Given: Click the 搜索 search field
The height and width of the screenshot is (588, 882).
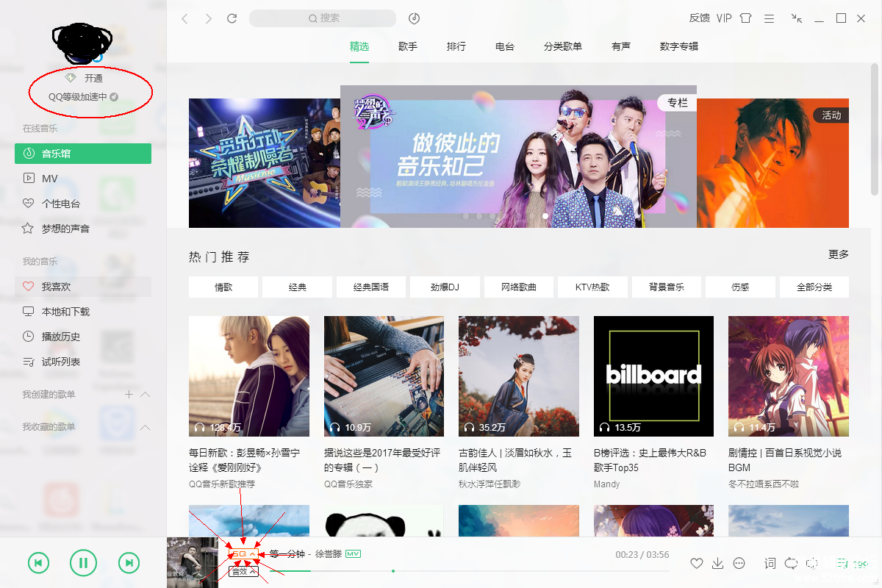Looking at the screenshot, I should click(323, 18).
